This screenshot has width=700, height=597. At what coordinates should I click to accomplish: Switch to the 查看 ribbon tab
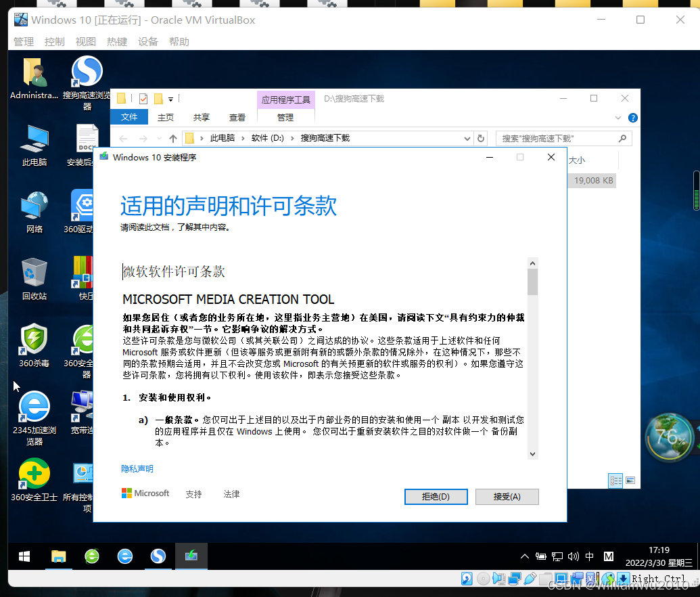click(x=237, y=118)
